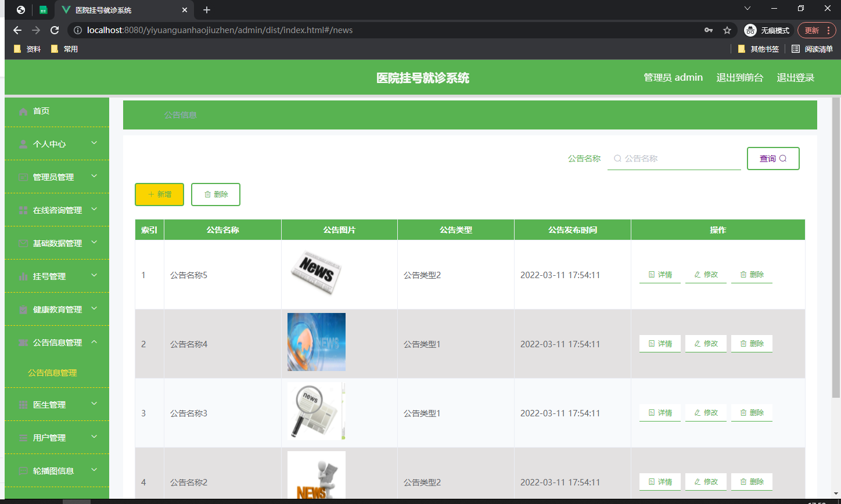Click 删除 for 公告名称5
The height and width of the screenshot is (504, 841).
point(752,275)
